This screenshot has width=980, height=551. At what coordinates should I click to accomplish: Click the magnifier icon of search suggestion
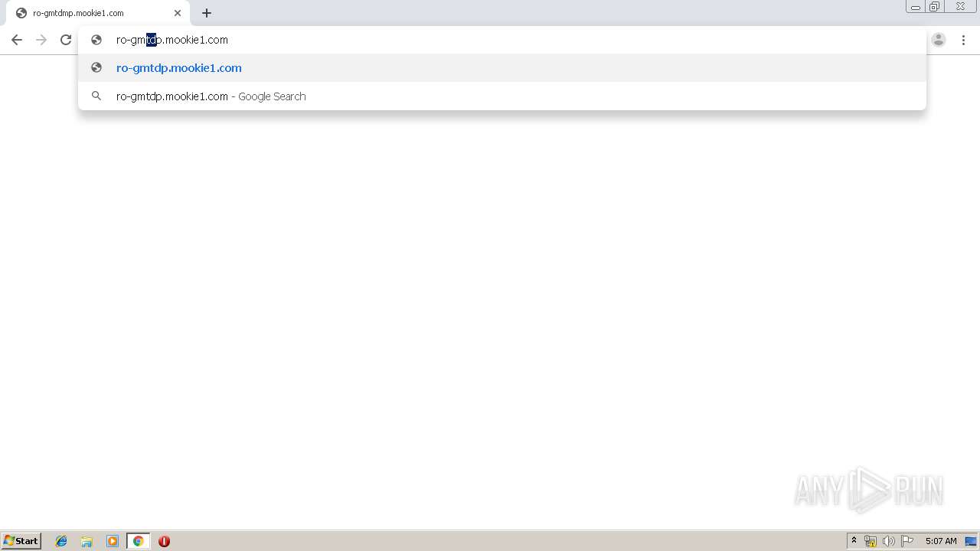pos(96,96)
